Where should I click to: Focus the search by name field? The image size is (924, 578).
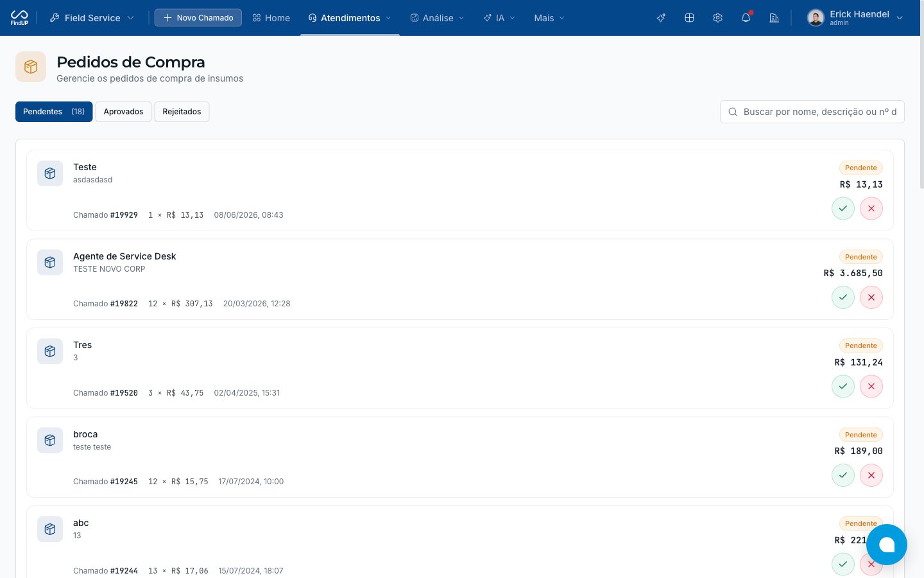812,112
